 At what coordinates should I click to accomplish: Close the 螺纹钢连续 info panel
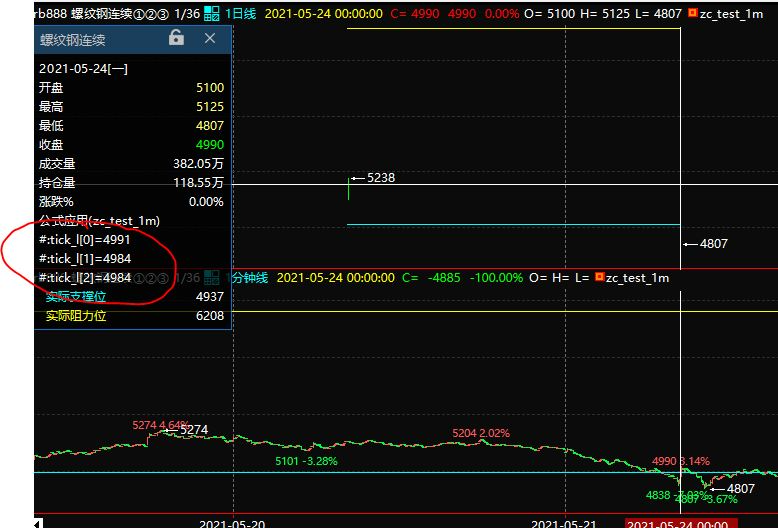pyautogui.click(x=209, y=38)
